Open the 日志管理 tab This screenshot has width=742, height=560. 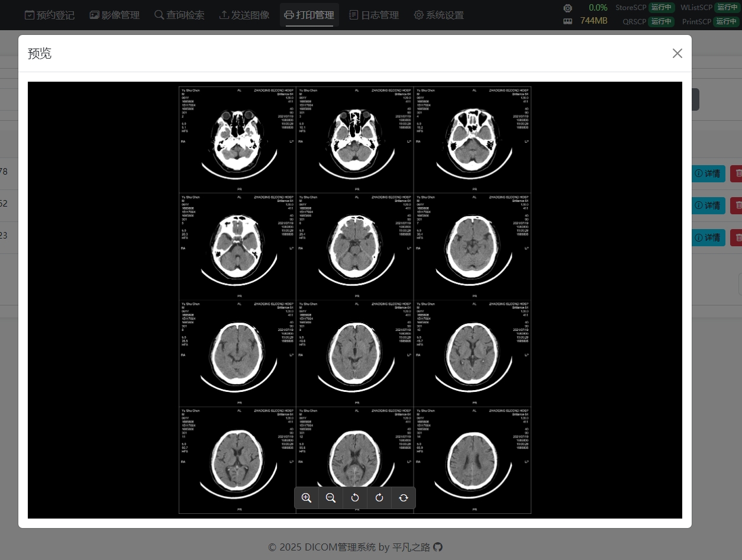374,15
